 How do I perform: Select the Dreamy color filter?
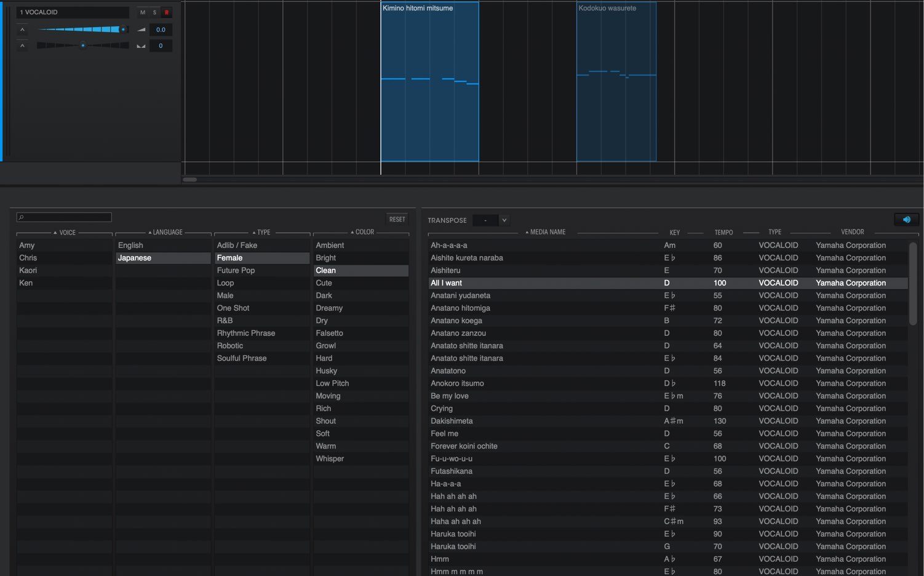pyautogui.click(x=361, y=308)
